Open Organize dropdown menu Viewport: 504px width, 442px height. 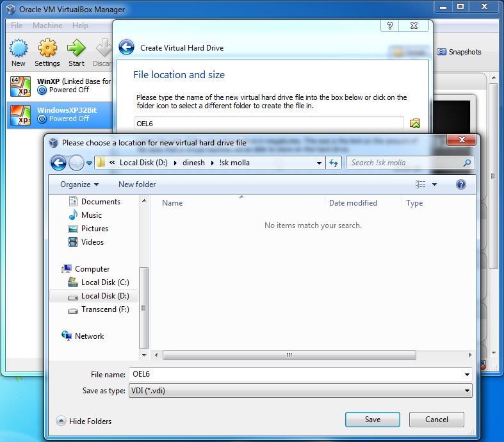79,184
